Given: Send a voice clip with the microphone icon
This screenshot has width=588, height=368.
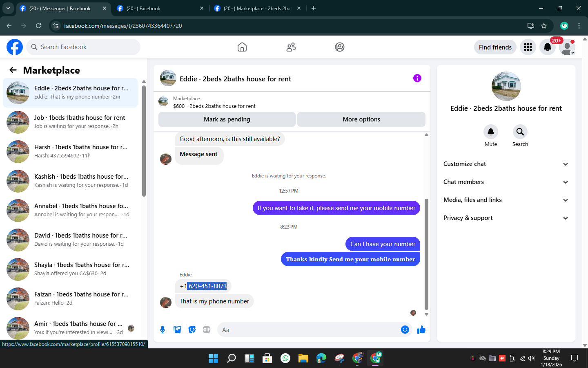Looking at the screenshot, I should [x=163, y=330].
